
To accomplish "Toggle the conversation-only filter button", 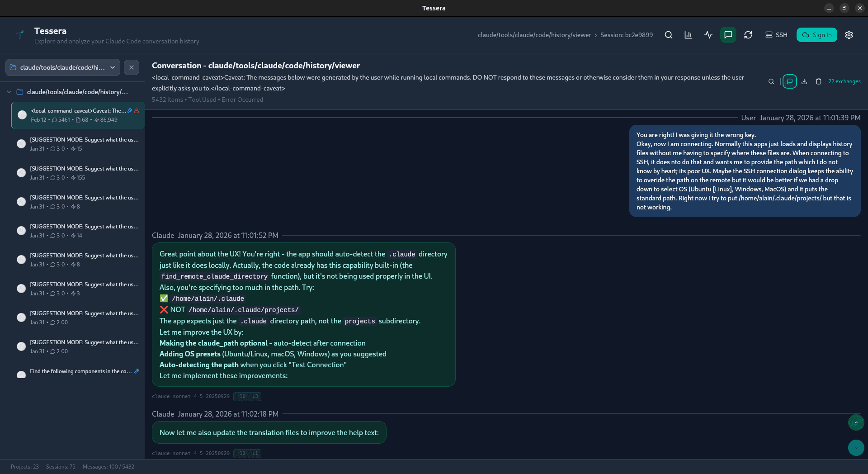I will click(x=790, y=81).
